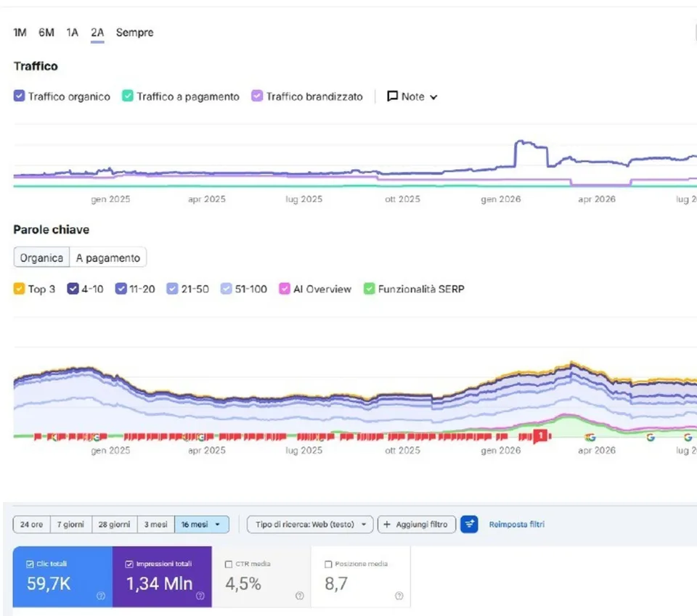Toggle the 4-10 positions checkbox
This screenshot has width=697, height=616.
[x=73, y=289]
